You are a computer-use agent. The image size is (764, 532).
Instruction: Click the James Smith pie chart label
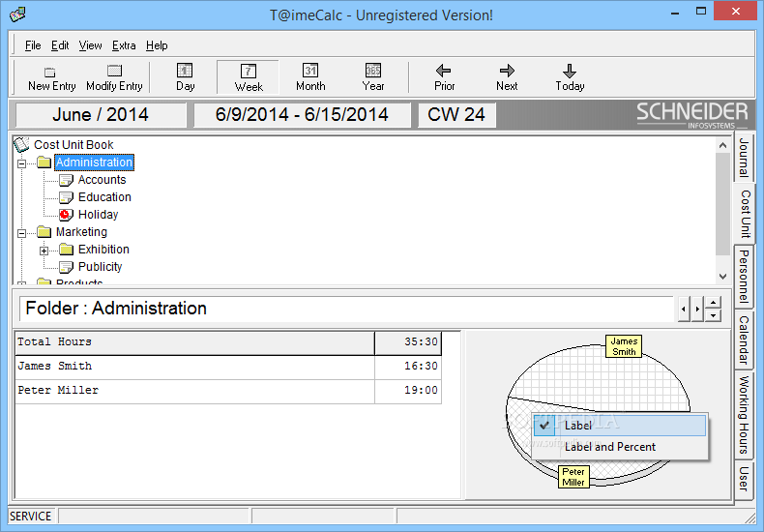624,346
